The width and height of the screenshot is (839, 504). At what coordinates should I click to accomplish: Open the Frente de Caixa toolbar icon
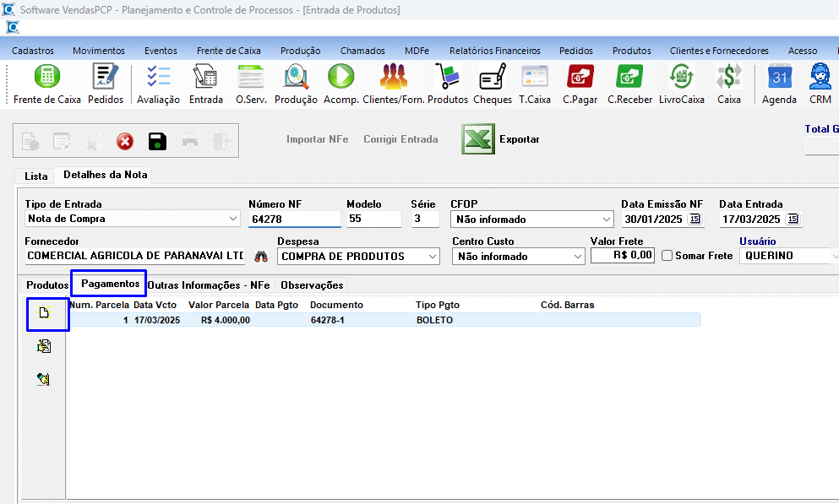[46, 78]
